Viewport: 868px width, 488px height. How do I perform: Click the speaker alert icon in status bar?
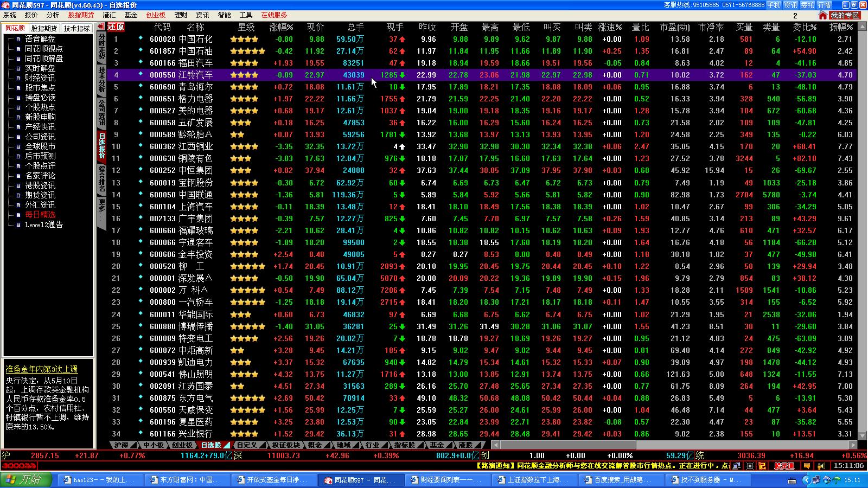click(820, 466)
